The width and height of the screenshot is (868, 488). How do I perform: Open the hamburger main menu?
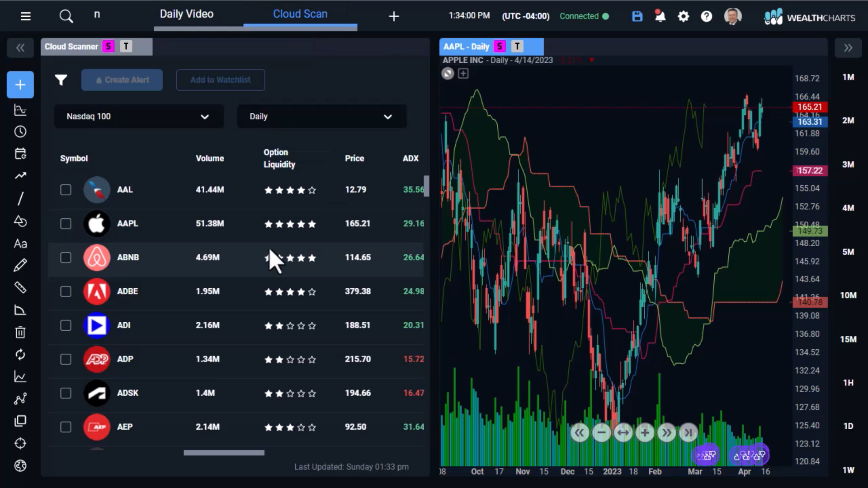pos(26,16)
